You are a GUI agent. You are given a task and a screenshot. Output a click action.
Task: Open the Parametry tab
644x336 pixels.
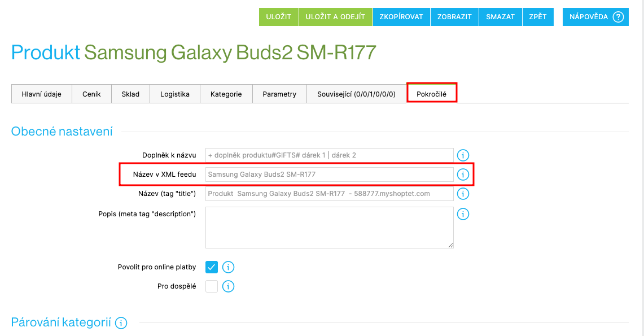tap(279, 94)
